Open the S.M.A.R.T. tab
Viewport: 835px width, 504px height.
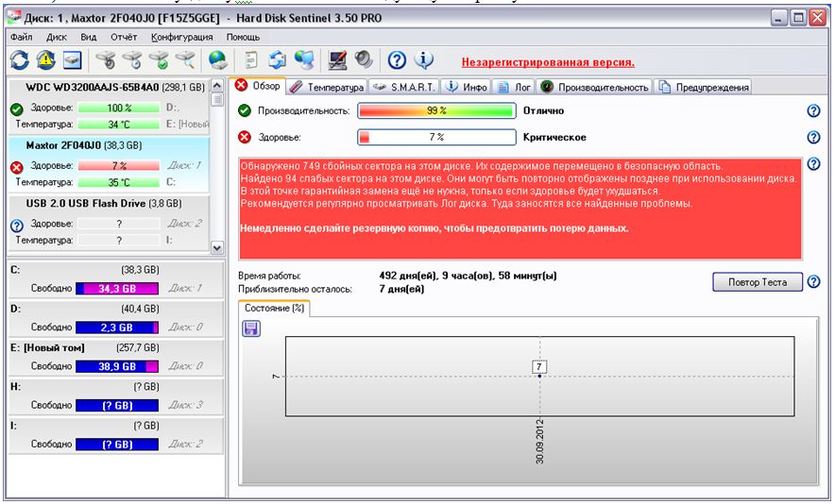click(x=404, y=87)
